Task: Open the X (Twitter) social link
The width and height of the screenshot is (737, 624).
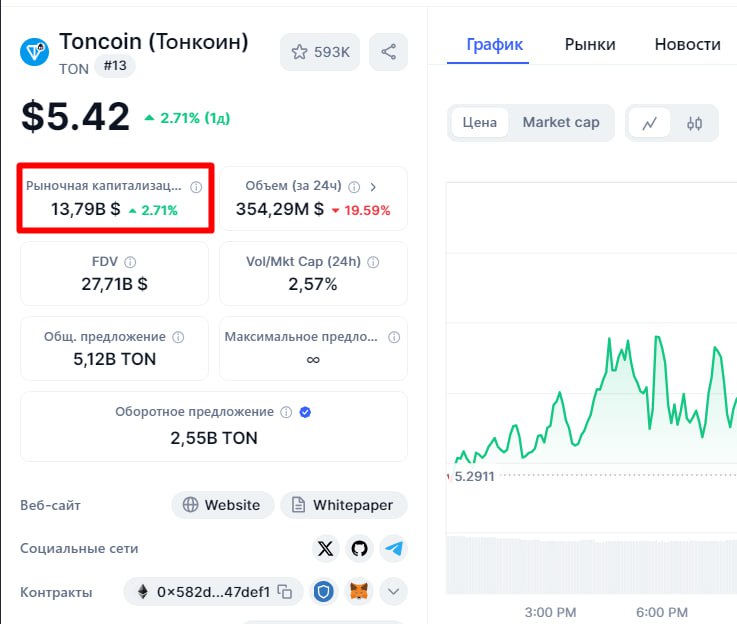Action: (x=325, y=548)
